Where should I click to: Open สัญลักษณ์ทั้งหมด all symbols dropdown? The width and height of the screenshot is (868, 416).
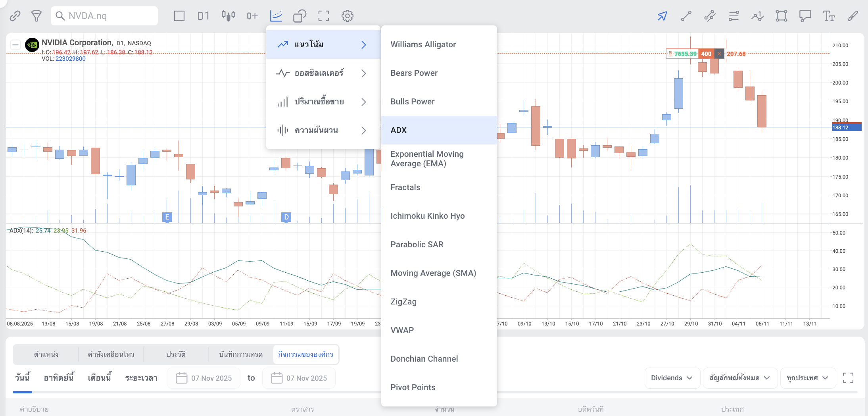(739, 378)
